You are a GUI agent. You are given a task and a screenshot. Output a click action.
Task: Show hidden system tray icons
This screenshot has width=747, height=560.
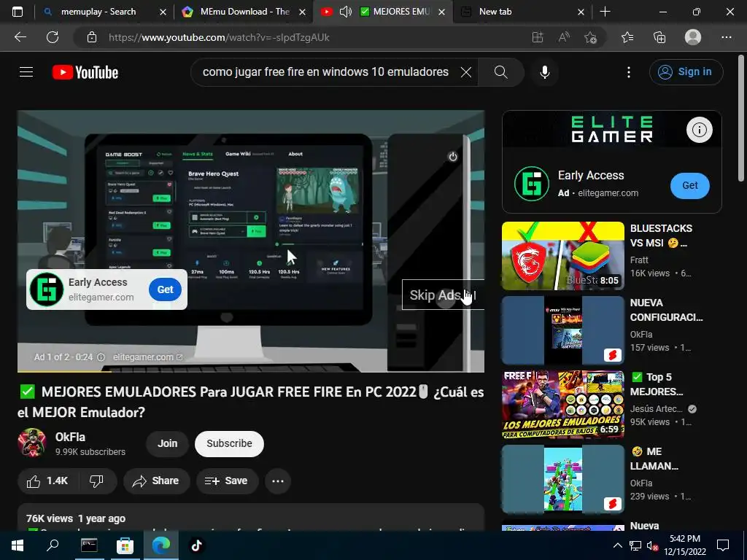tap(617, 545)
